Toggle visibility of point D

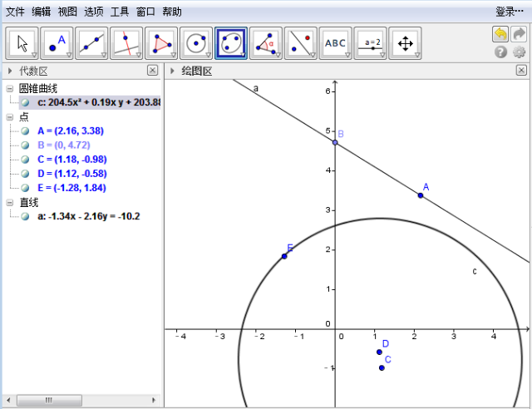[x=25, y=174]
